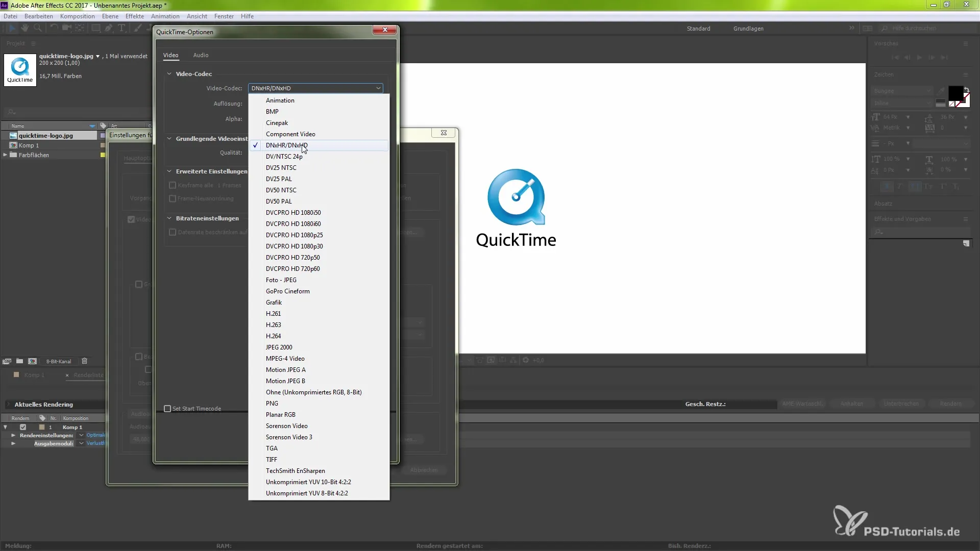Toggle Keyframe alle Frames checkbox
This screenshot has width=980, height=551.
[x=173, y=185]
